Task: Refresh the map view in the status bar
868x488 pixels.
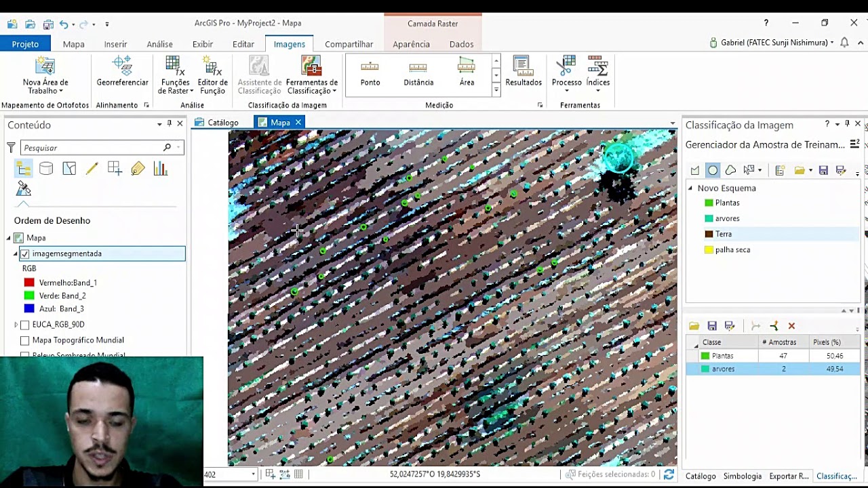Action: tap(669, 474)
